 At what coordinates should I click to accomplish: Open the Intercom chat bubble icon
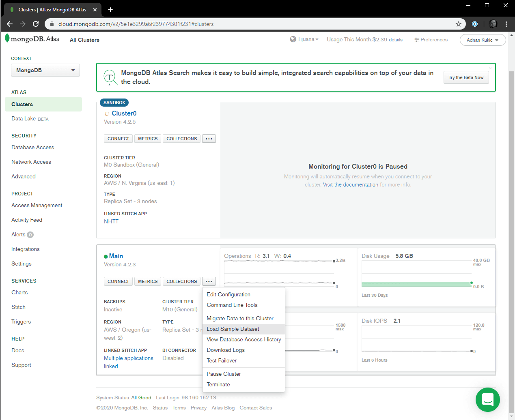pyautogui.click(x=487, y=400)
